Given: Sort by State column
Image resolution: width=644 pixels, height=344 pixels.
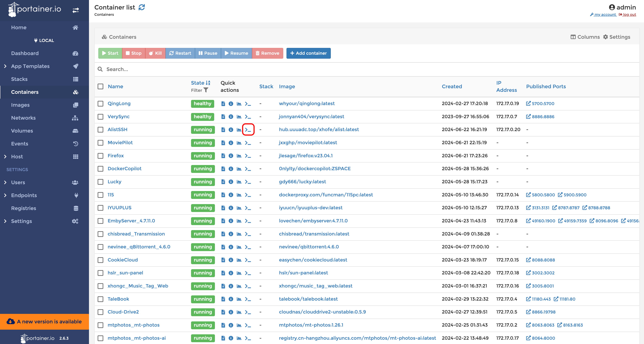Looking at the screenshot, I should pos(201,83).
